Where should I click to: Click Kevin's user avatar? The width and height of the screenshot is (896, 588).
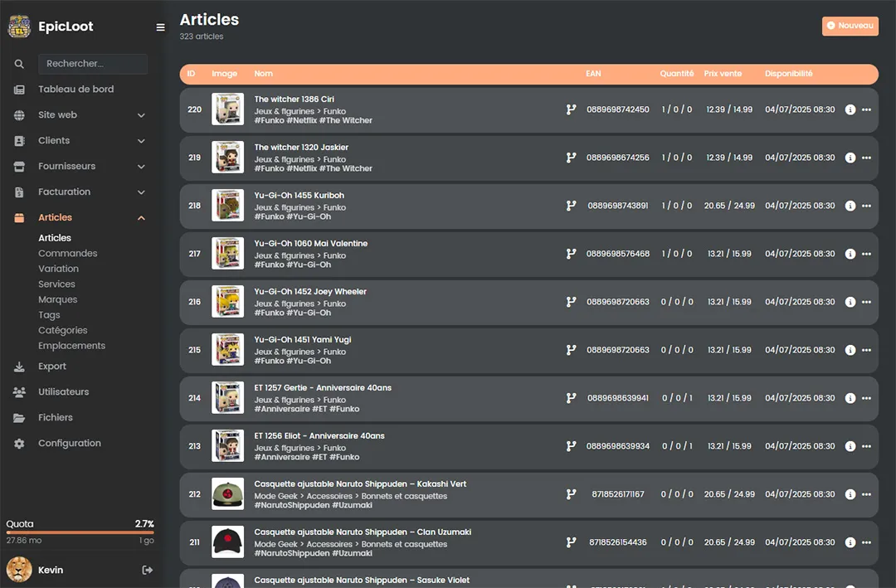[19, 570]
